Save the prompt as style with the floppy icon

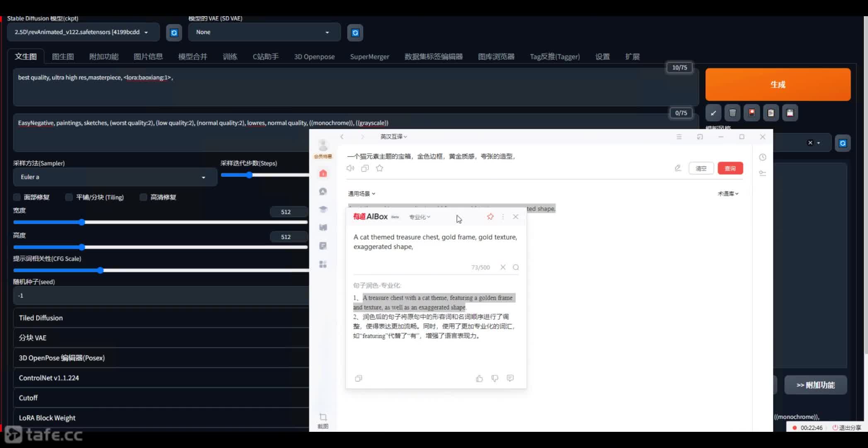point(790,113)
